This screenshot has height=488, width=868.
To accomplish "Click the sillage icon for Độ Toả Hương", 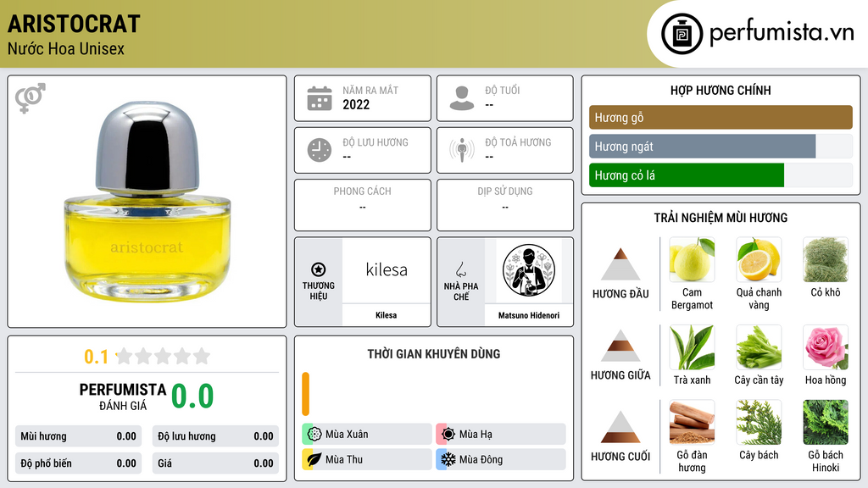I will (462, 150).
